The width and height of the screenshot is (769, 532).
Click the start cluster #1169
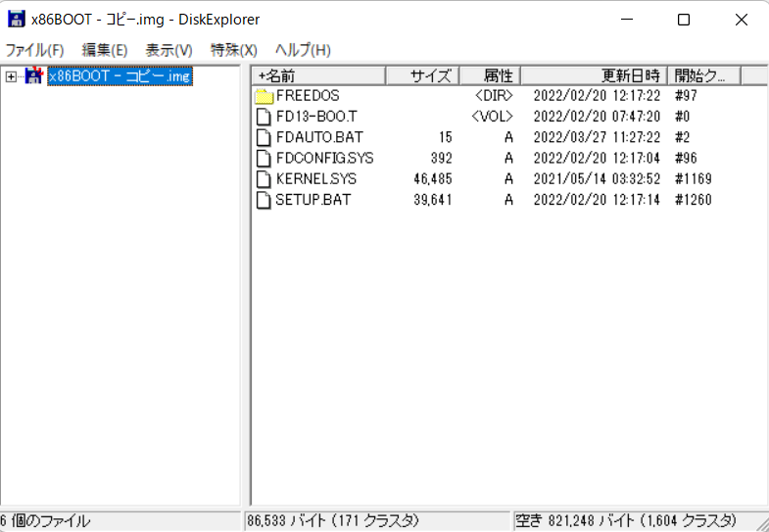(x=694, y=179)
